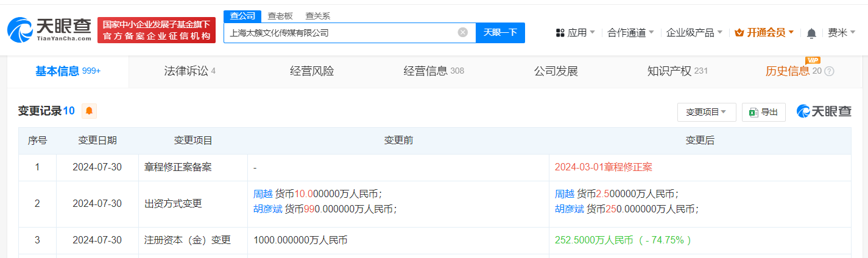Click the 注册资本（金）变更 cell
The image size is (868, 258).
tap(188, 240)
